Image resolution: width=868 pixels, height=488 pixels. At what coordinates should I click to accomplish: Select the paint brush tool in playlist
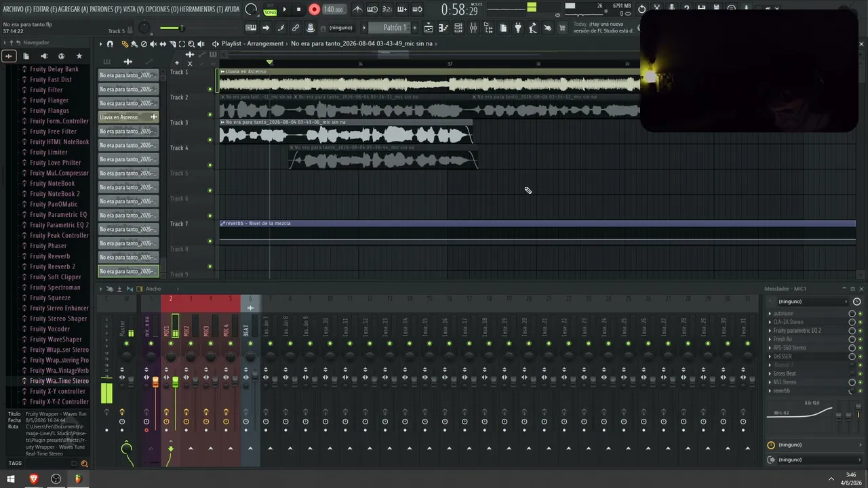134,44
